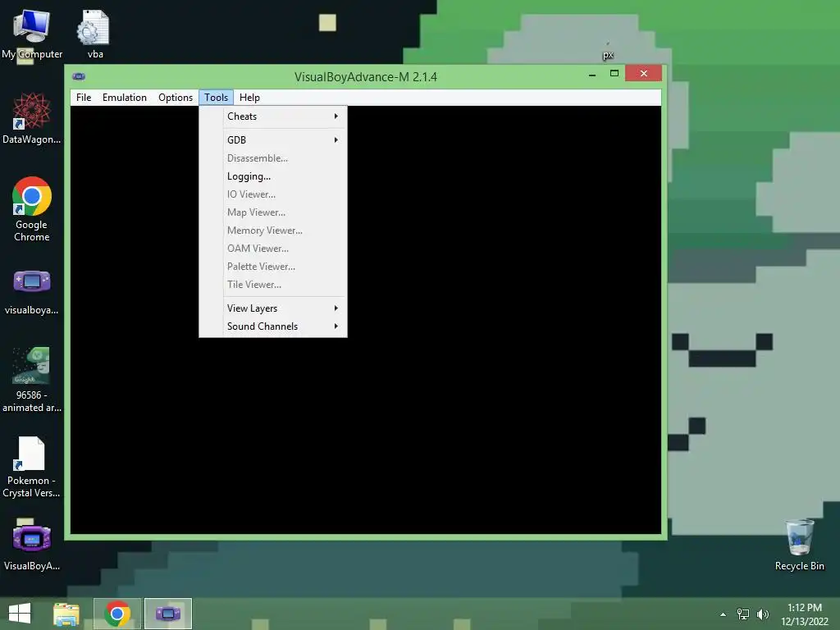
Task: Click the Memory Viewer... menu entry
Action: [273, 231]
